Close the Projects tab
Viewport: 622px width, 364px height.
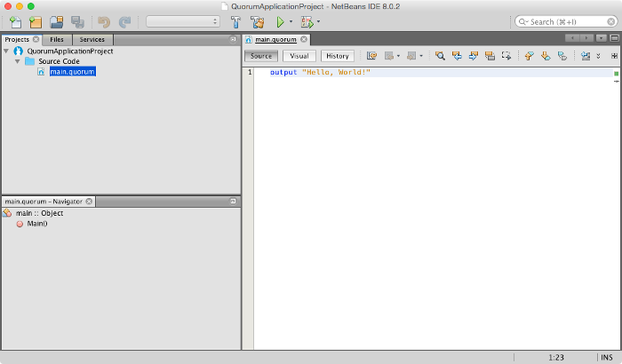click(x=36, y=39)
